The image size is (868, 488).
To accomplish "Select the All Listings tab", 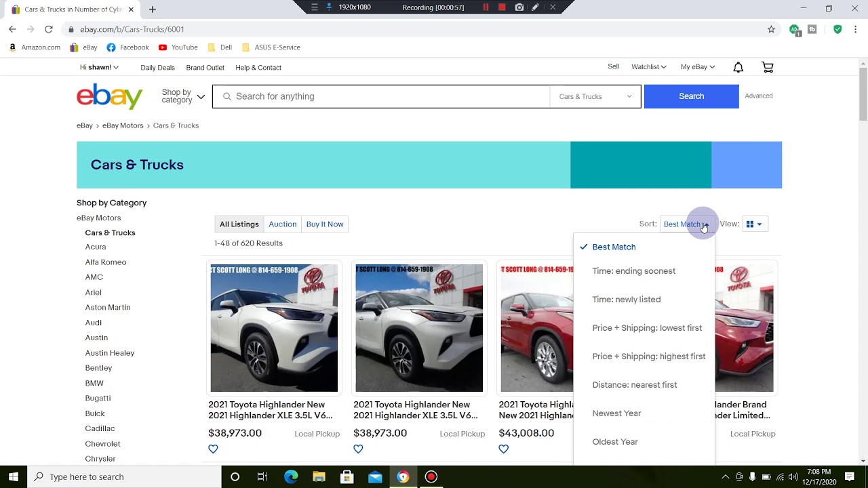I will tap(239, 224).
